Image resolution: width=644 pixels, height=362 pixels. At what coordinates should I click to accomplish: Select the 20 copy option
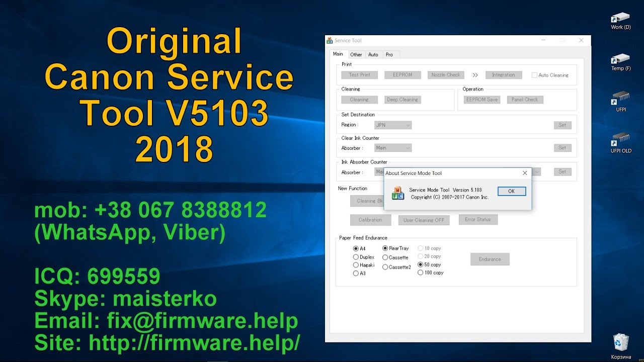(x=421, y=256)
